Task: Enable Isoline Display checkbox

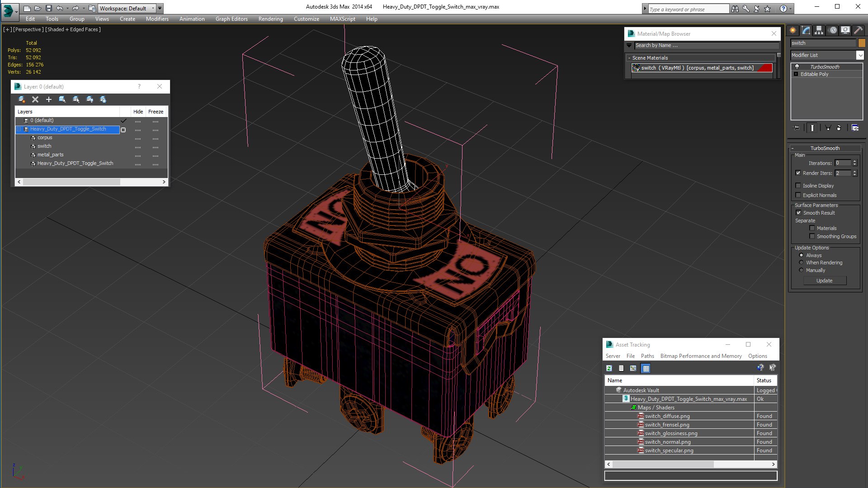Action: click(798, 186)
